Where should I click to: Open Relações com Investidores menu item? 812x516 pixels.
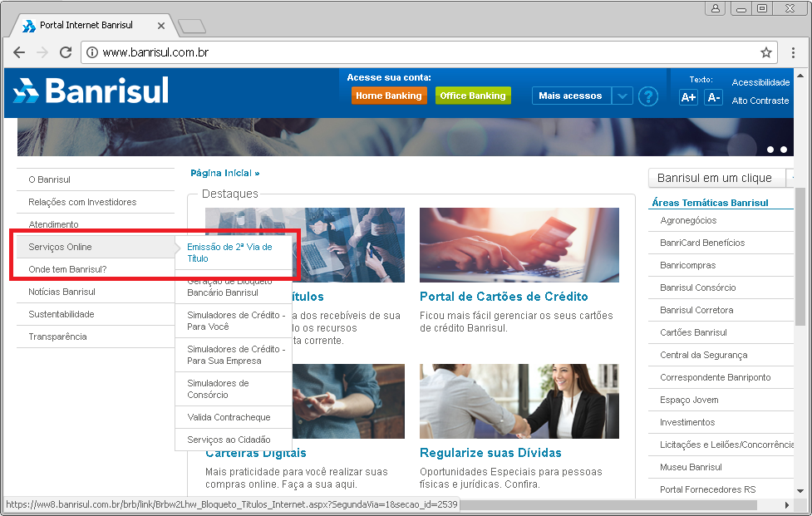[x=96, y=202]
